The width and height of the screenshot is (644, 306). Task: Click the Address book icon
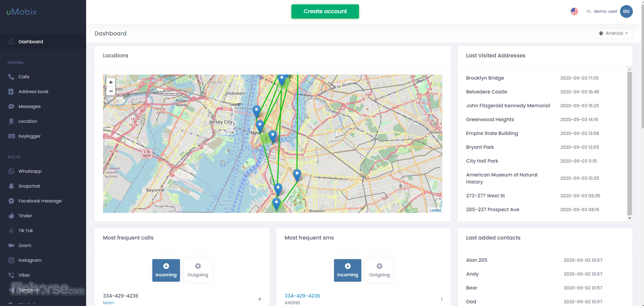[x=11, y=92]
